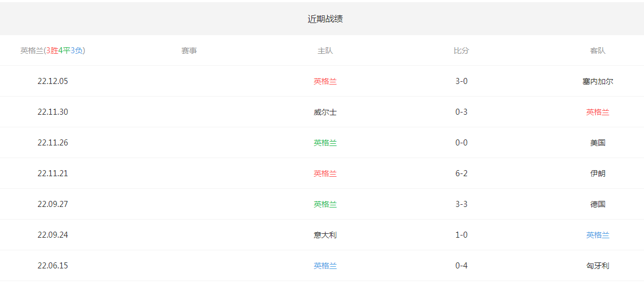
Task: Open home team 威尔士
Action: coord(325,112)
